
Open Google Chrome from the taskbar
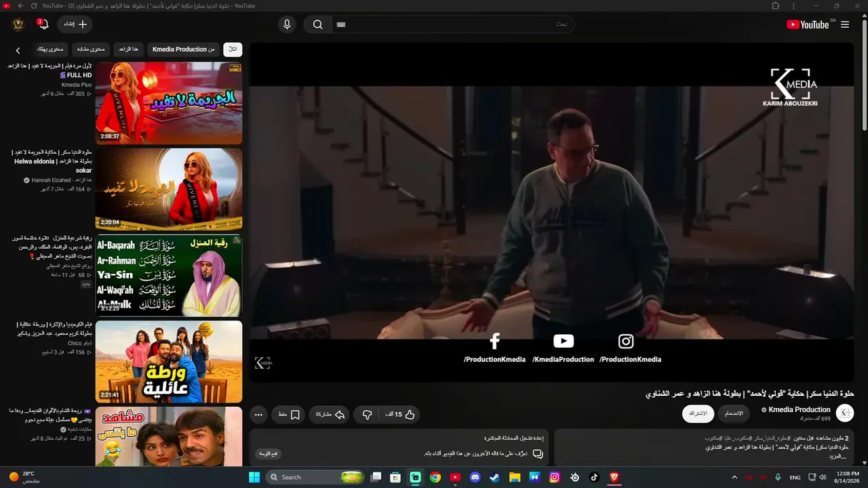[435, 477]
